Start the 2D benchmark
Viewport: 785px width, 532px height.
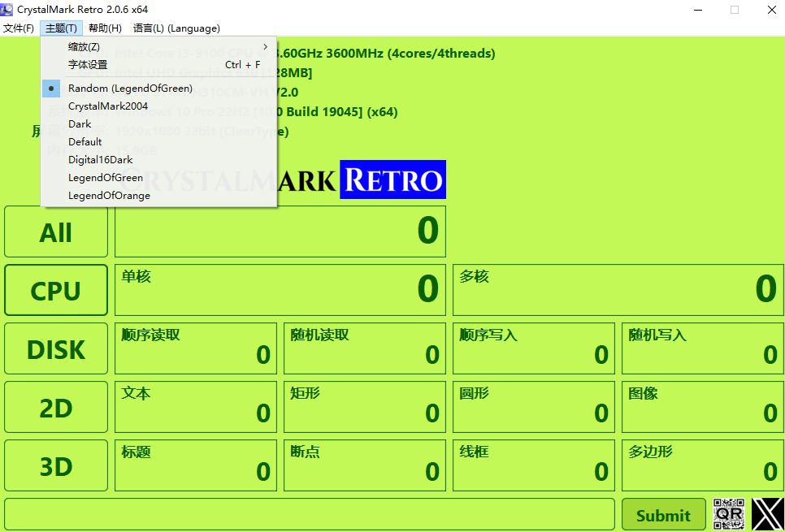coord(56,408)
